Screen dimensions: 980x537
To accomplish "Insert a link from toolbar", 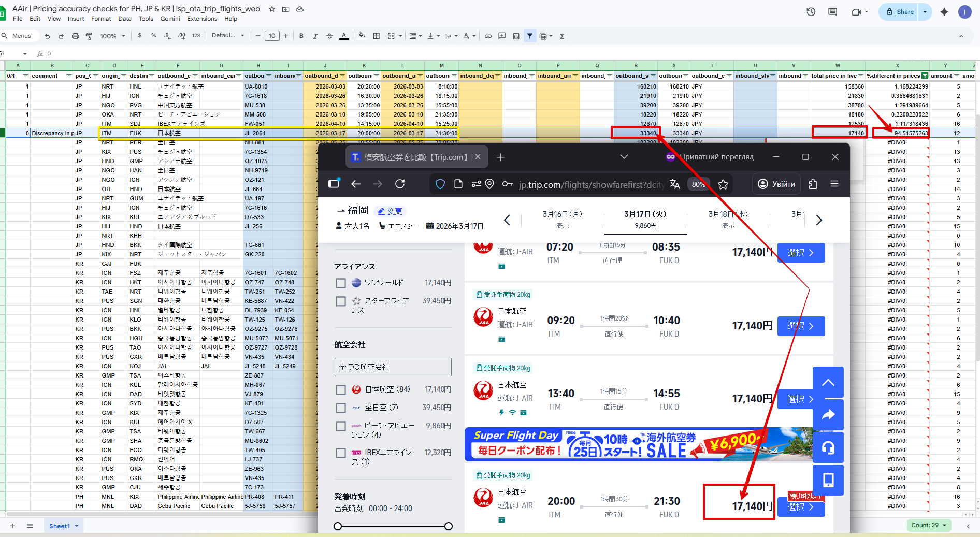I will [x=488, y=36].
